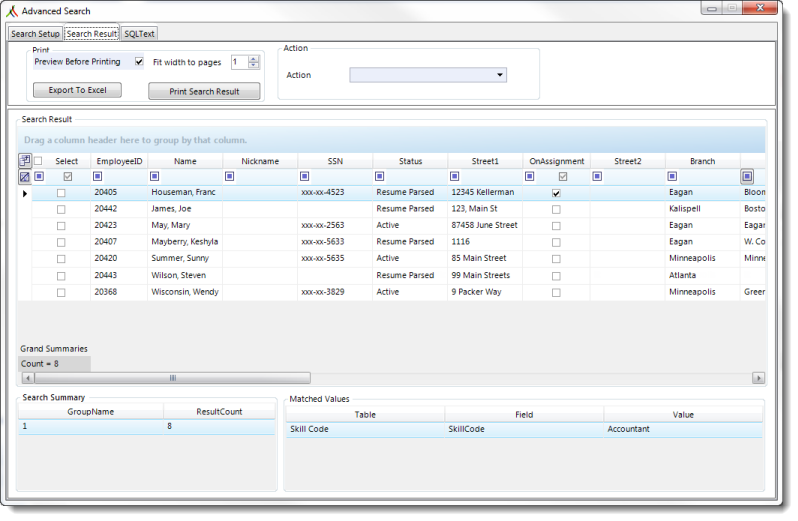Click the Status column filter operator icon
The image size is (798, 521).
(381, 177)
